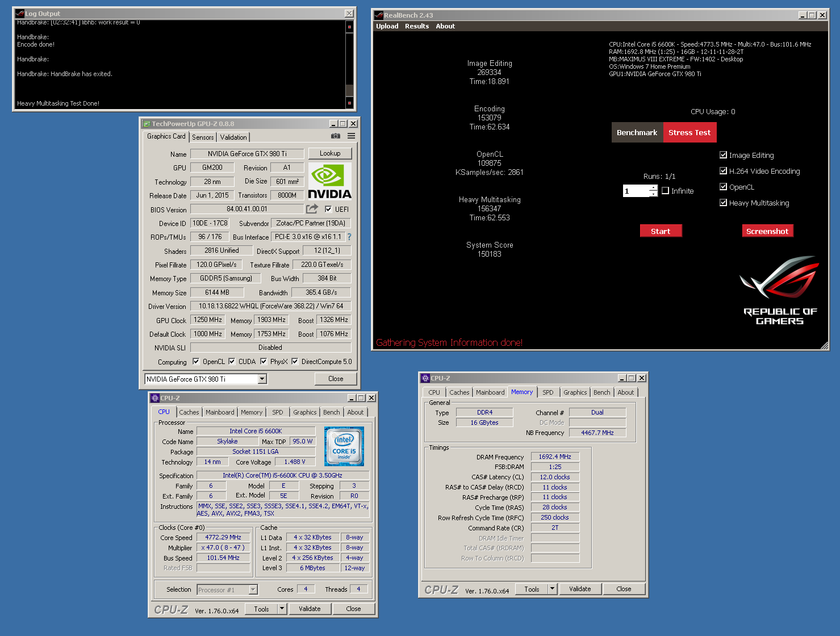Click the Core Speed value 4772.29 MHz

[223, 537]
